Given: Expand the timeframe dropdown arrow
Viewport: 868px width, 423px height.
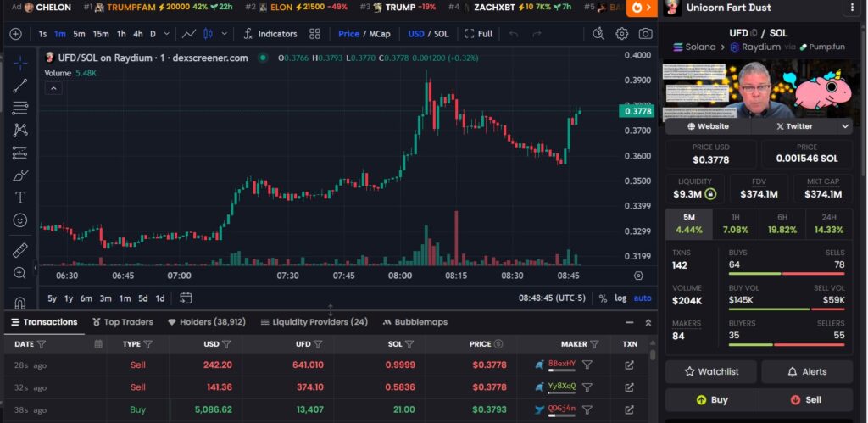Looking at the screenshot, I should coord(168,34).
